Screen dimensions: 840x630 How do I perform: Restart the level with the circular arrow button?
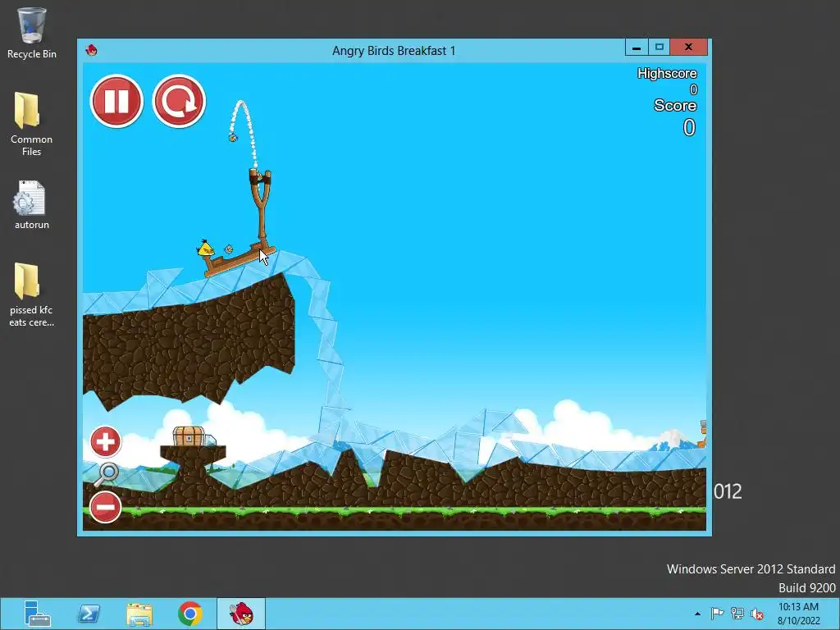tap(179, 101)
